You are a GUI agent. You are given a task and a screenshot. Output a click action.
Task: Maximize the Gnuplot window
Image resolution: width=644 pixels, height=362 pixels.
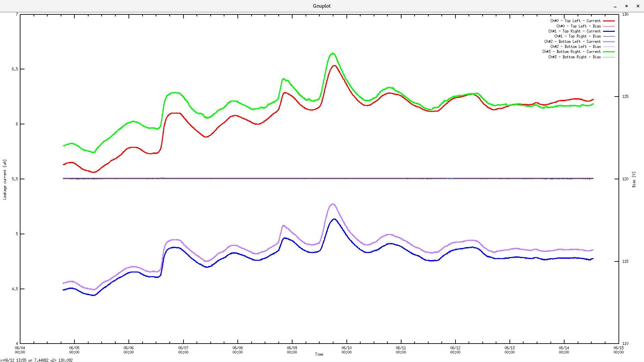pyautogui.click(x=626, y=6)
